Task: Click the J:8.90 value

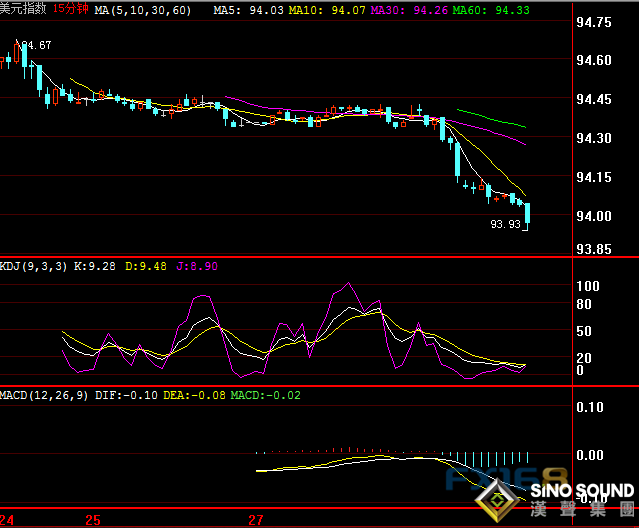Action: 197,266
